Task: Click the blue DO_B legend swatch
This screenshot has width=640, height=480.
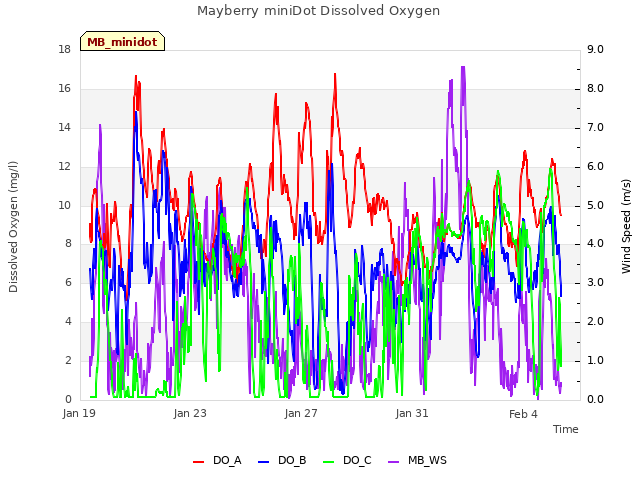Action: (264, 462)
